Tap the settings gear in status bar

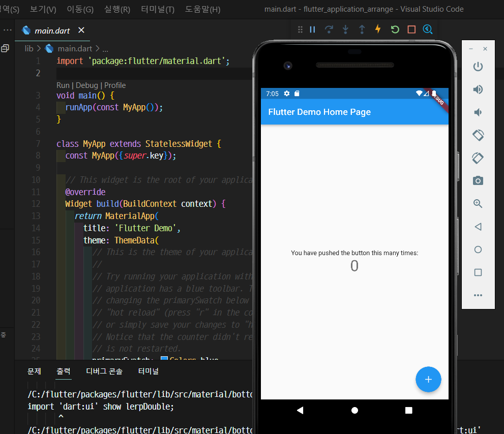287,94
